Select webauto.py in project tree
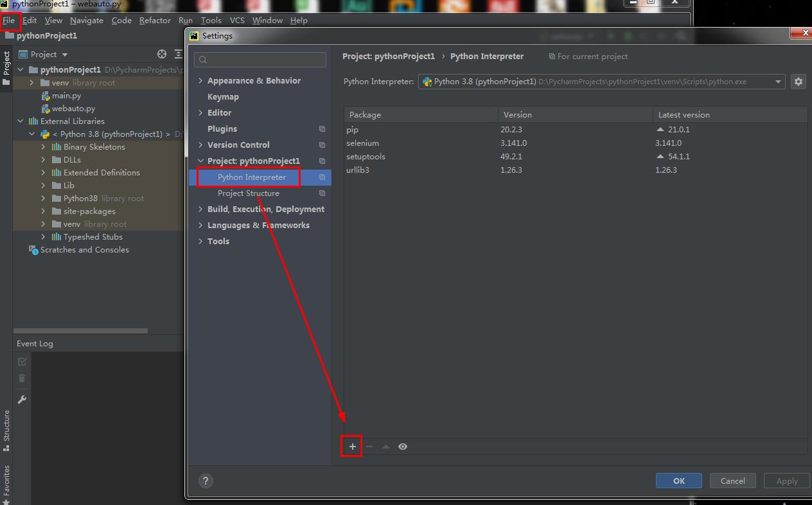This screenshot has height=505, width=812. (73, 108)
